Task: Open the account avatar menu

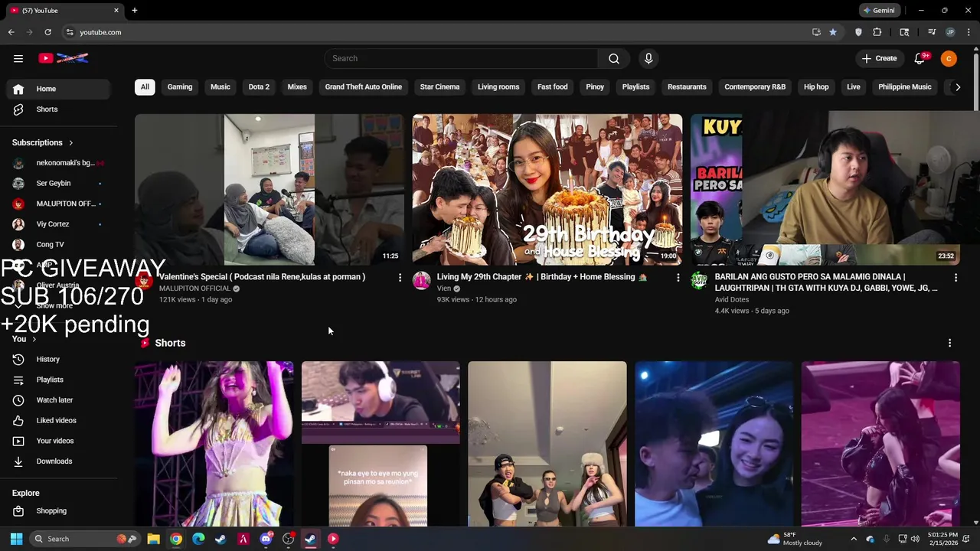Action: coord(949,58)
